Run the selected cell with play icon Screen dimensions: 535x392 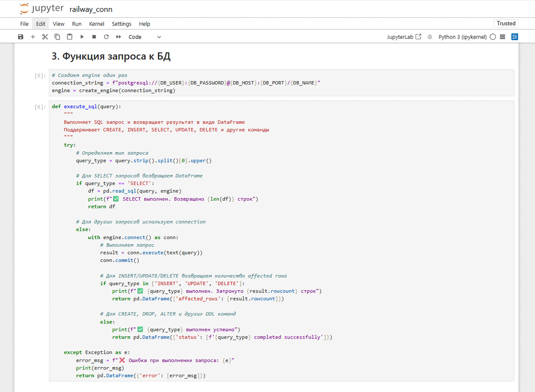pos(82,37)
